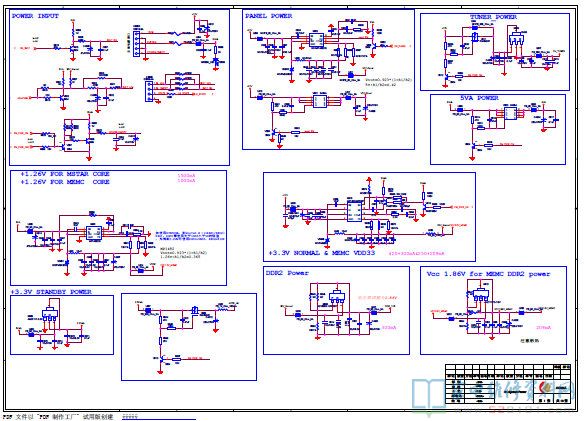
Task: Click the POWER INPUT section title
Action: pos(35,16)
